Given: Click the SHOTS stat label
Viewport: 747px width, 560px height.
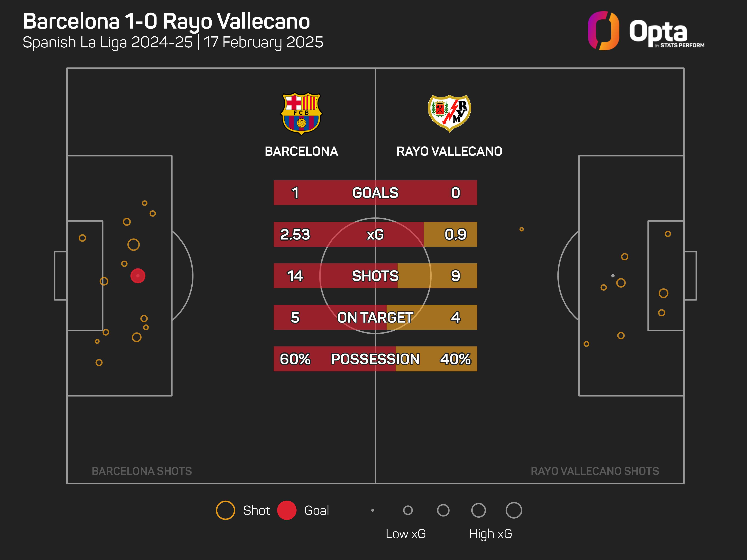Looking at the screenshot, I should pyautogui.click(x=375, y=276).
